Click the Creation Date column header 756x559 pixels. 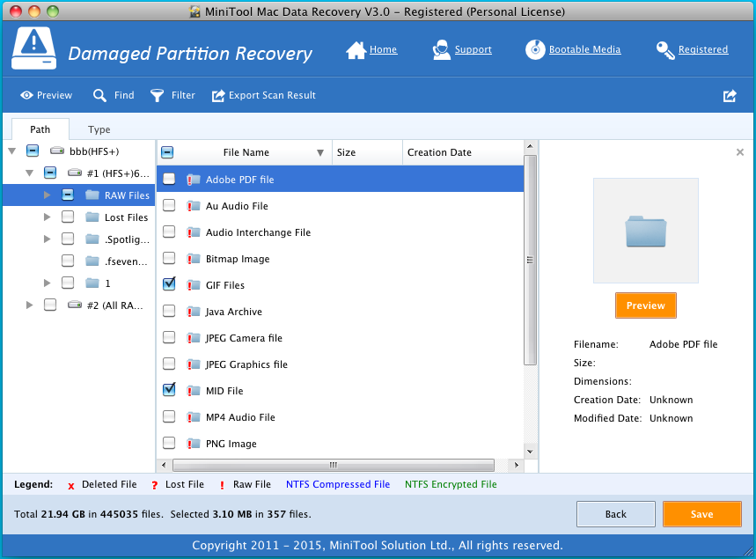[463, 152]
